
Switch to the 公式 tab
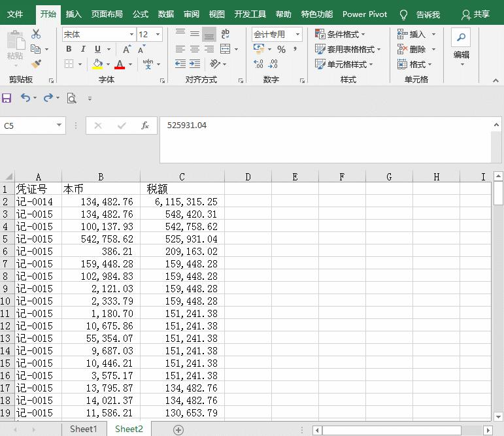click(141, 14)
